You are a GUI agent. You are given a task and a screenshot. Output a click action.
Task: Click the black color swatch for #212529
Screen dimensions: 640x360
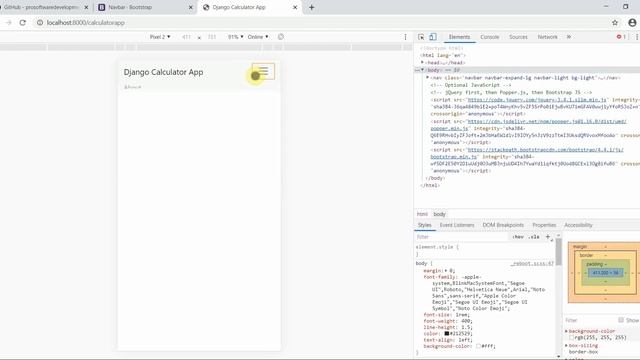[447, 333]
